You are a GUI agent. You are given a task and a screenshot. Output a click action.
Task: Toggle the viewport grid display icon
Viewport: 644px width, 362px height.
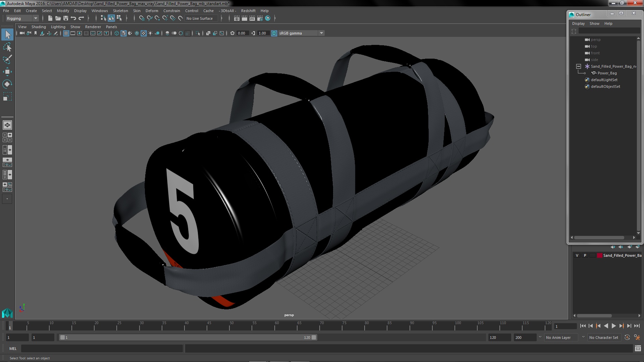(x=66, y=33)
